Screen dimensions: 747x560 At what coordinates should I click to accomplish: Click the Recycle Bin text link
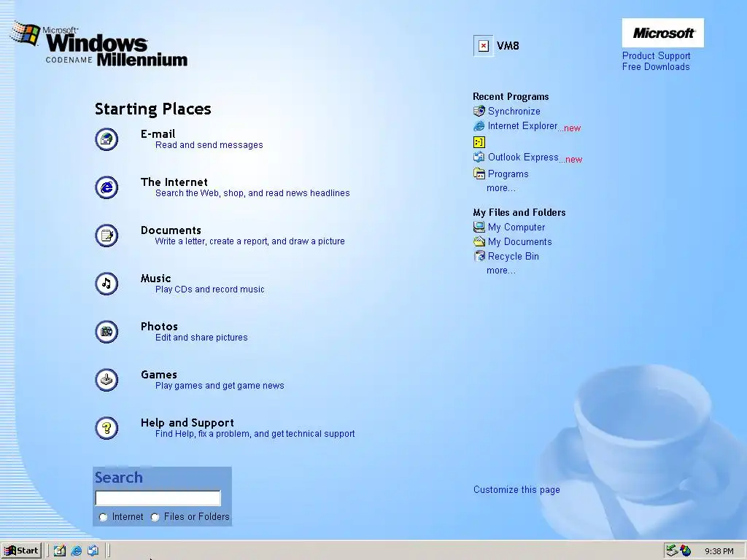pyautogui.click(x=513, y=256)
